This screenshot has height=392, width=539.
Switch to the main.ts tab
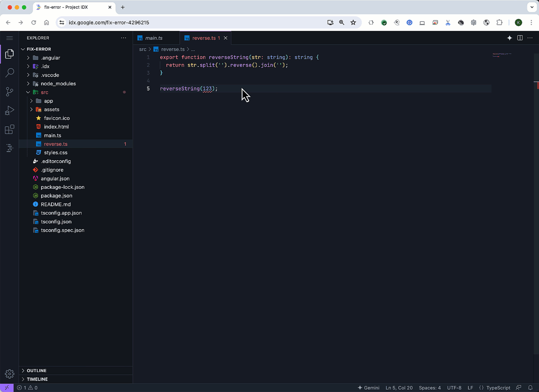tap(154, 38)
